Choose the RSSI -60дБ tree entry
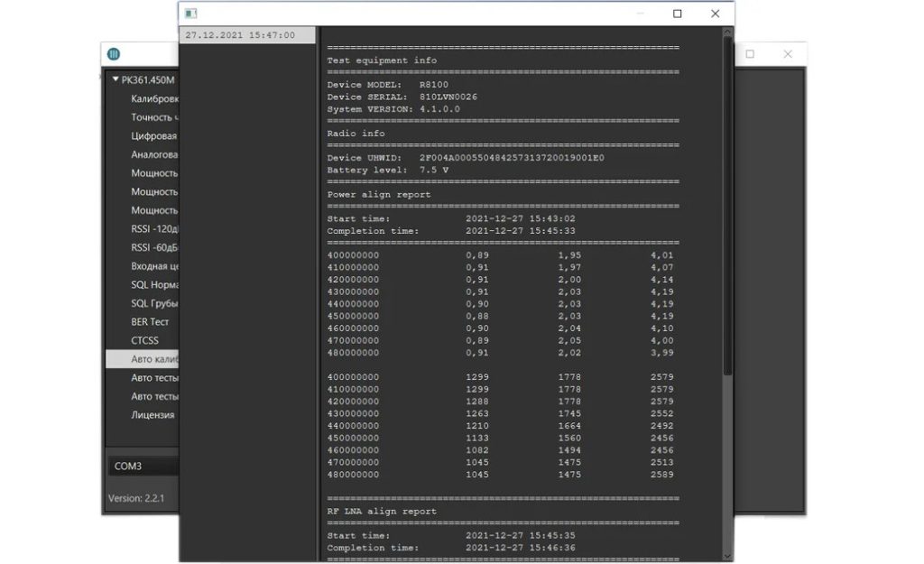 (x=154, y=247)
